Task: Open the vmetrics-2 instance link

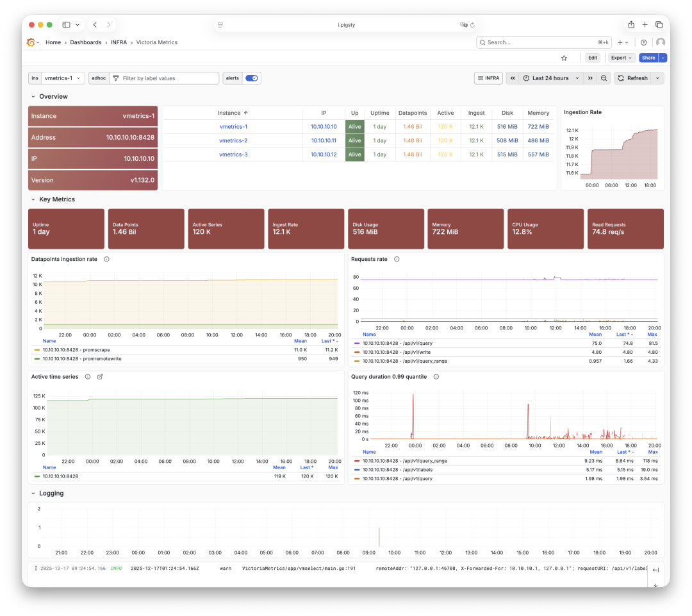Action: [233, 140]
